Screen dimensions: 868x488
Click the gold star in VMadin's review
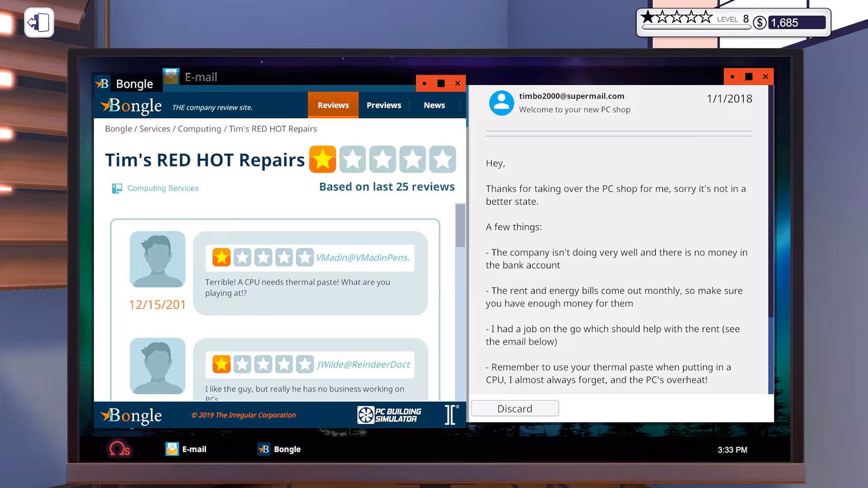click(x=222, y=258)
